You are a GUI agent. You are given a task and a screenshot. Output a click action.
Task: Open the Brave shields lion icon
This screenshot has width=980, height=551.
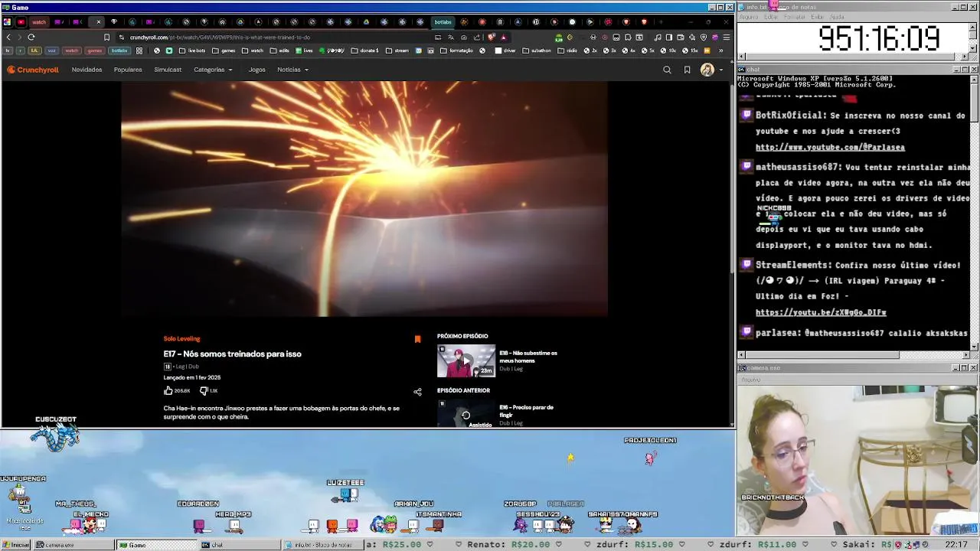(491, 37)
